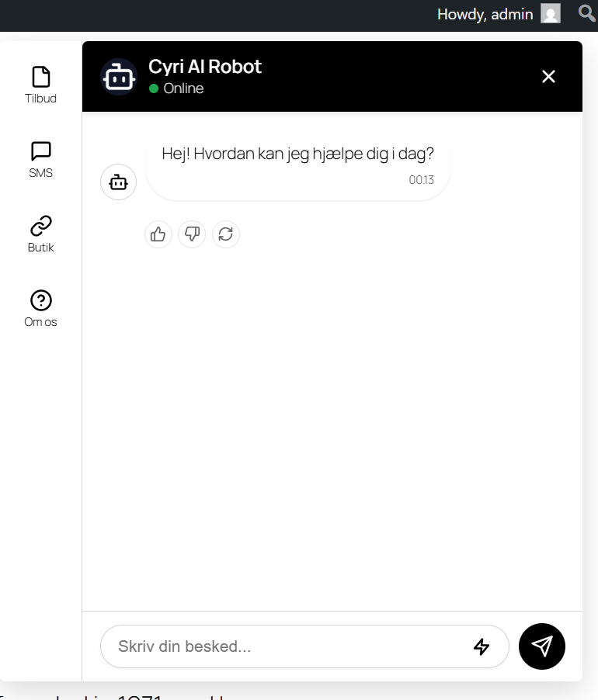Screen dimensions: 598x700
Task: Click the greeting message 'Hej! Hvordan kan jeg hjælpe'
Action: 298,154
